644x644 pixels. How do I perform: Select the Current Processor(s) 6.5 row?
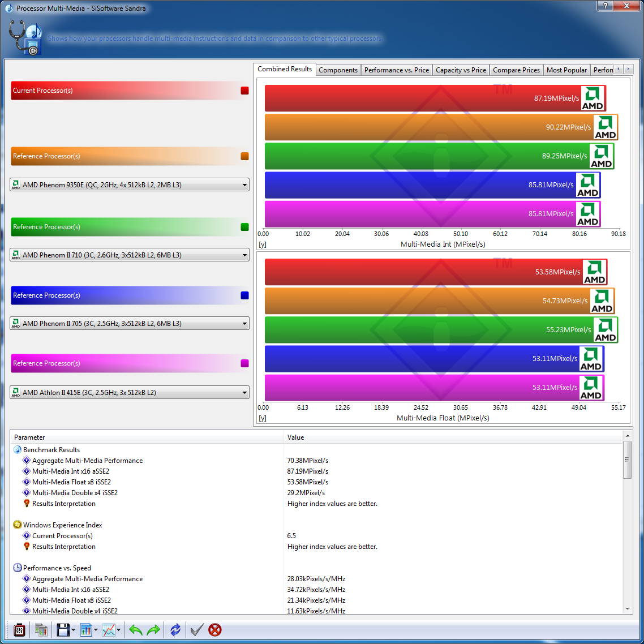pyautogui.click(x=316, y=535)
